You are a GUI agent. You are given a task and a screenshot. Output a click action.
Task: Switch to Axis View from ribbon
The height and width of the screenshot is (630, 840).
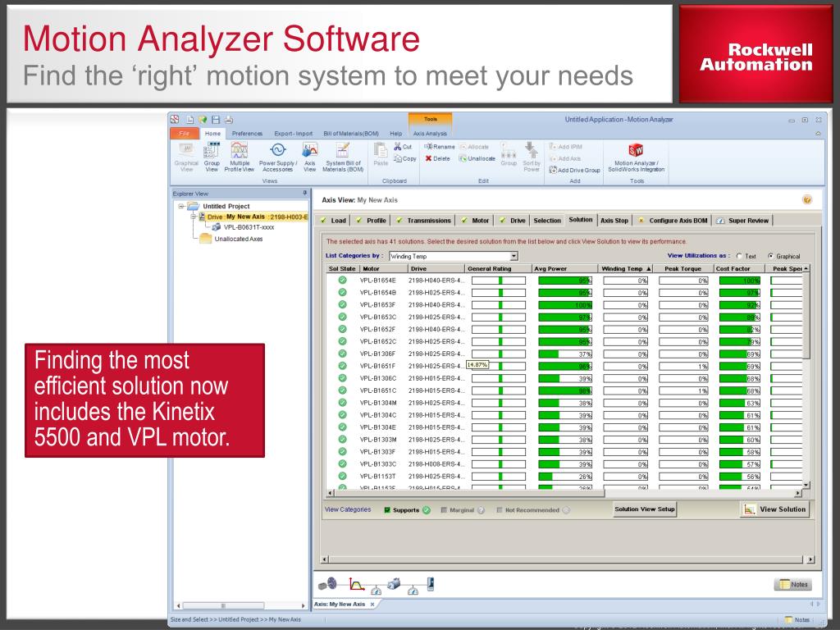[309, 157]
